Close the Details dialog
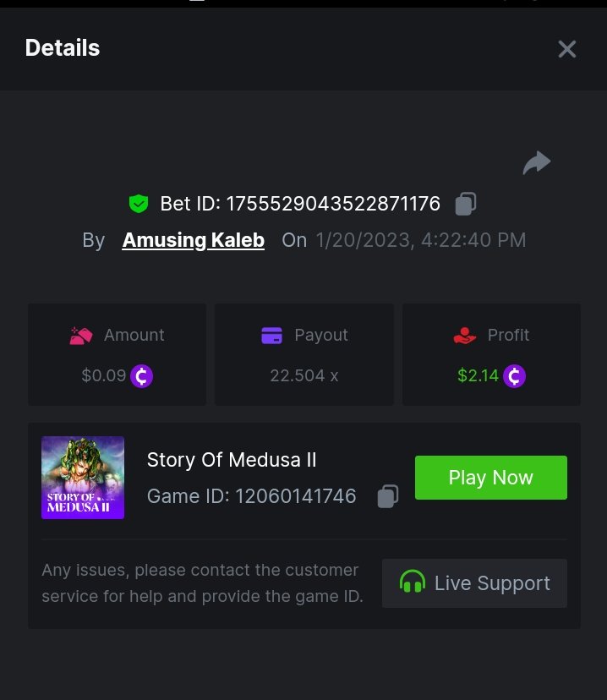Viewport: 607px width, 700px height. click(x=567, y=49)
